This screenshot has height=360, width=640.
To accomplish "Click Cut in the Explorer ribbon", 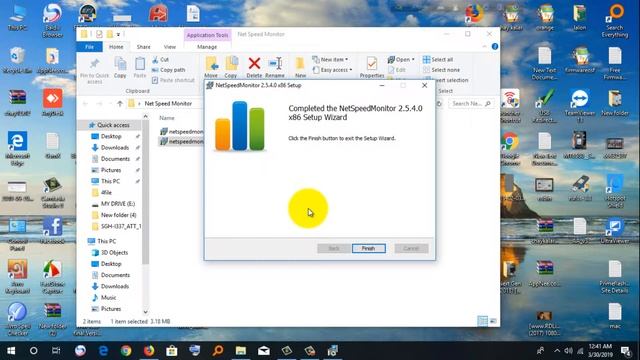I will point(160,60).
